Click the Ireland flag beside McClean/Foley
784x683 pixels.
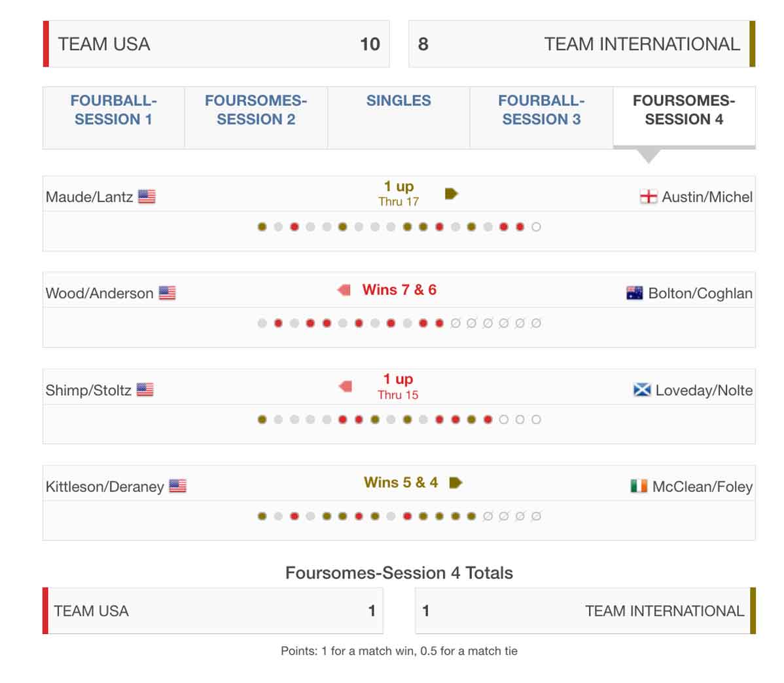pos(639,486)
